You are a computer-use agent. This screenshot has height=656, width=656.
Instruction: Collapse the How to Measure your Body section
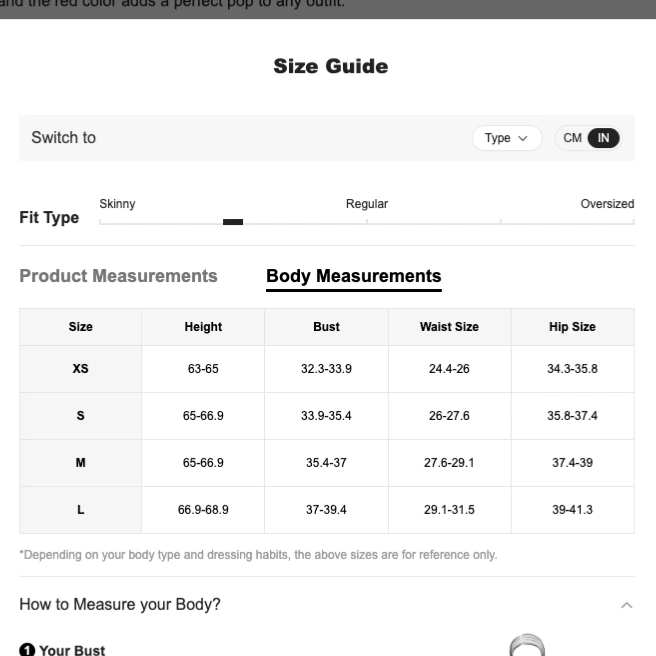pyautogui.click(x=626, y=605)
